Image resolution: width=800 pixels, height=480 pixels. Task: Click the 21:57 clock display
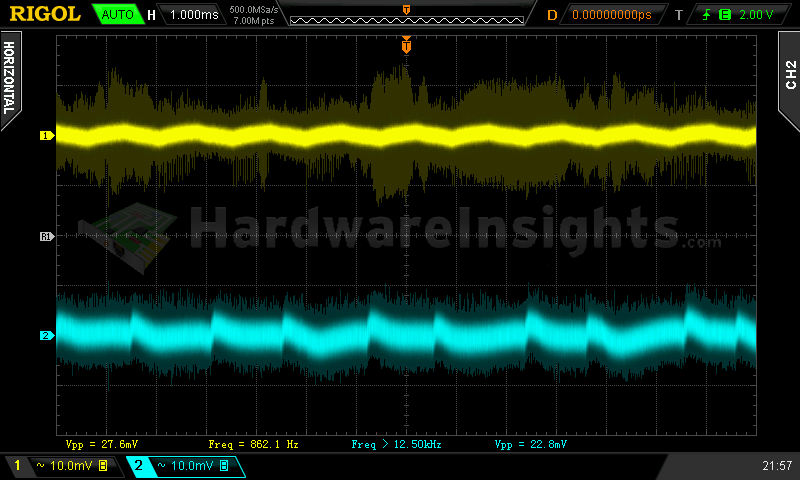click(776, 466)
